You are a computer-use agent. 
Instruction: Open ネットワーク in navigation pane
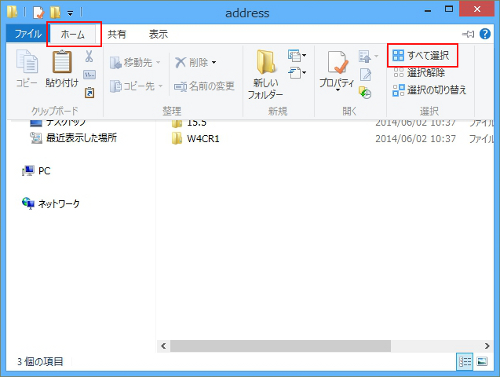(51, 203)
